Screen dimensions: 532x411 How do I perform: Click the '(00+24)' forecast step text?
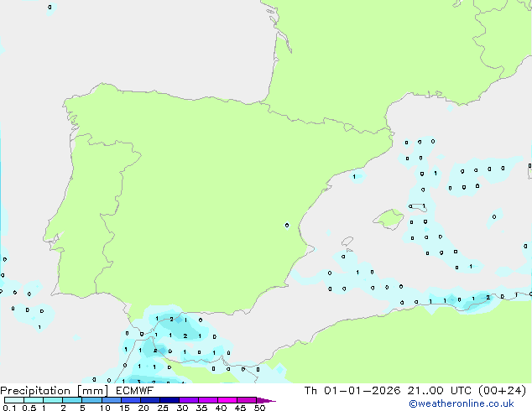coord(502,391)
